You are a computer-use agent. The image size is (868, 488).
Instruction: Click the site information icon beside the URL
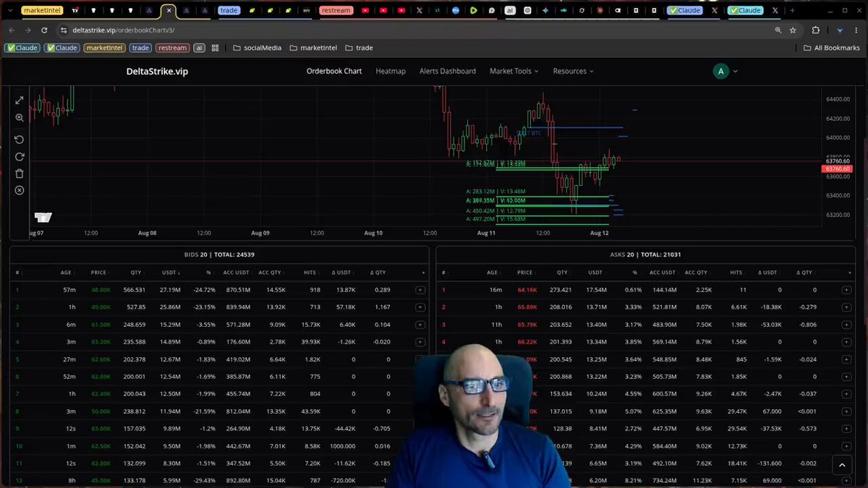click(64, 30)
